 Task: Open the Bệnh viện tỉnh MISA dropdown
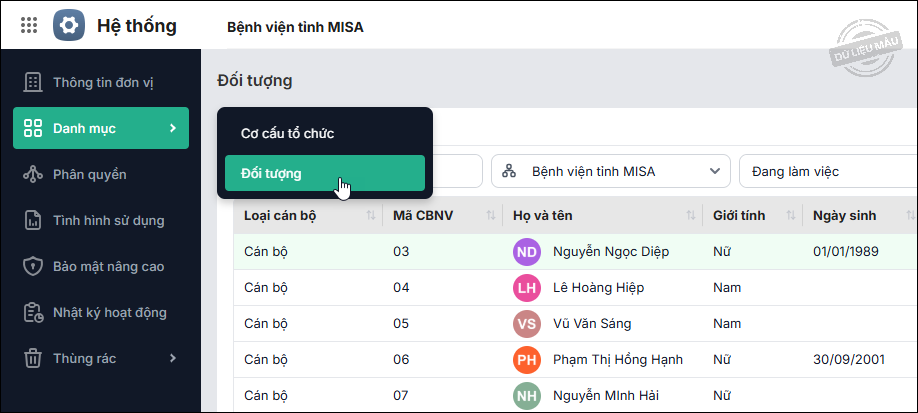point(610,171)
